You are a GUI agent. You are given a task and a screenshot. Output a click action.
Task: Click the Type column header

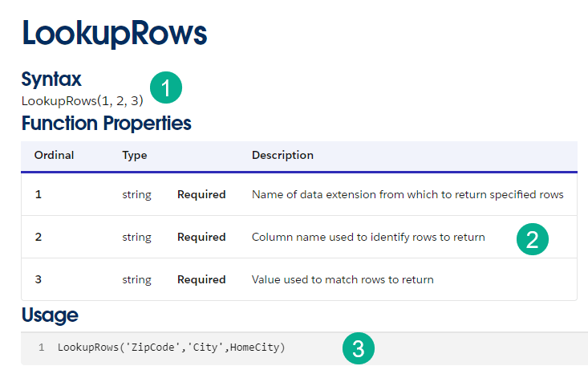tap(135, 155)
